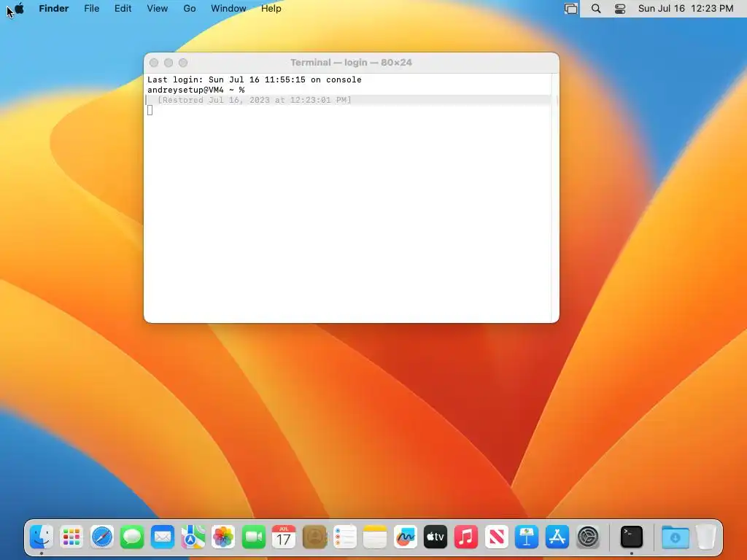The height and width of the screenshot is (560, 747).
Task: Open the View menu
Action: 158,9
